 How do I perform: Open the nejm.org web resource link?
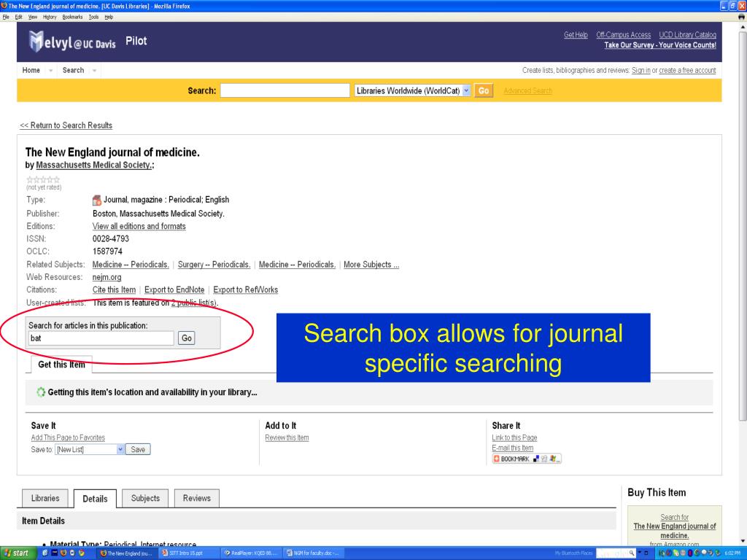107,277
